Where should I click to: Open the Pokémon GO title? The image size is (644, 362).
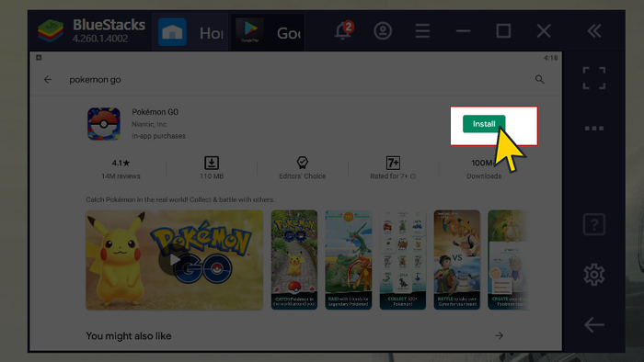(155, 112)
